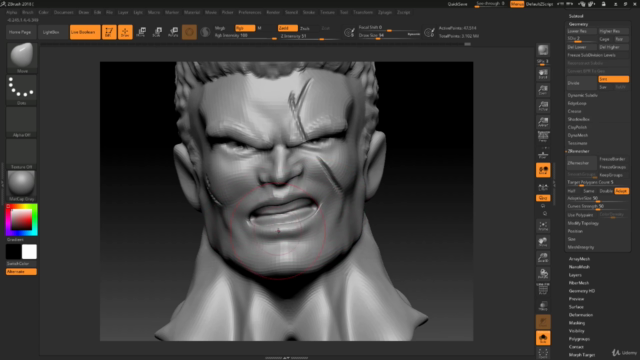The width and height of the screenshot is (640, 360).
Task: Activate Draw mode button
Action: click(125, 32)
